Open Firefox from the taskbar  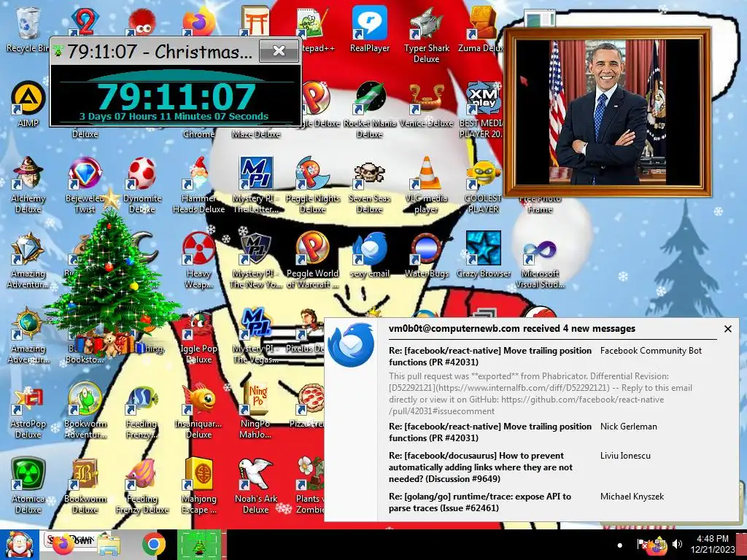(63, 545)
